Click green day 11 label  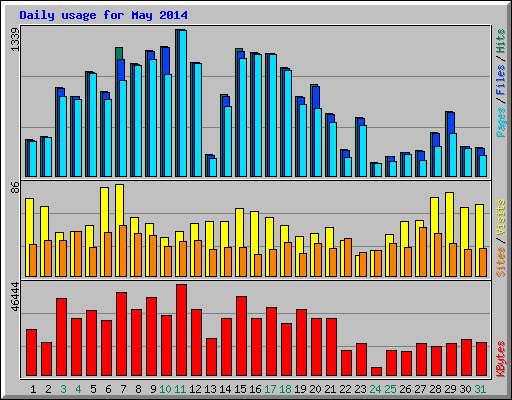(180, 389)
